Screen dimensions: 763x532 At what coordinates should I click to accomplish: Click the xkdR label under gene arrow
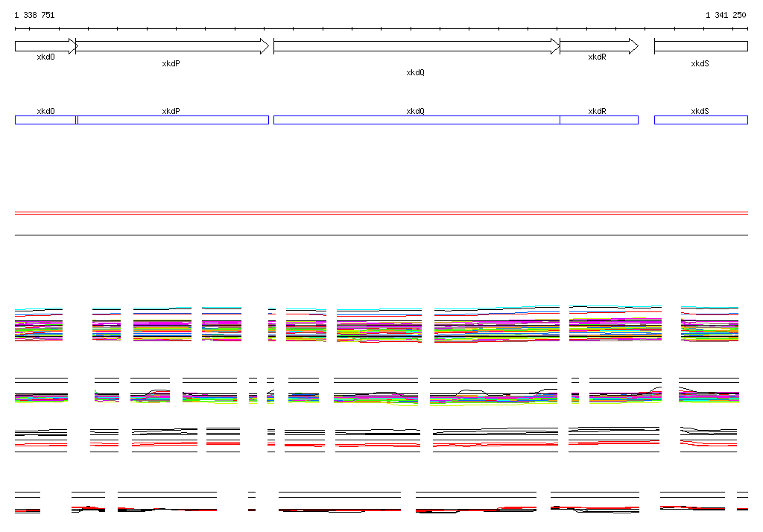(597, 57)
